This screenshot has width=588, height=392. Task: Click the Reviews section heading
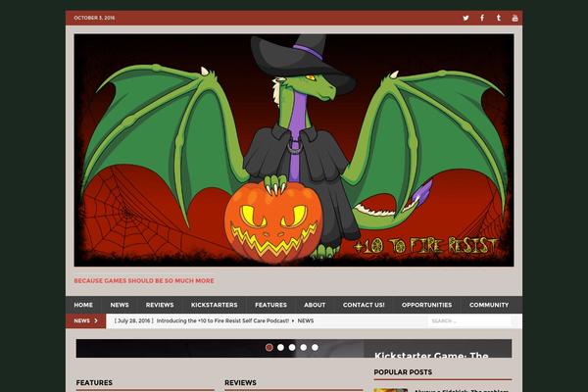[240, 382]
